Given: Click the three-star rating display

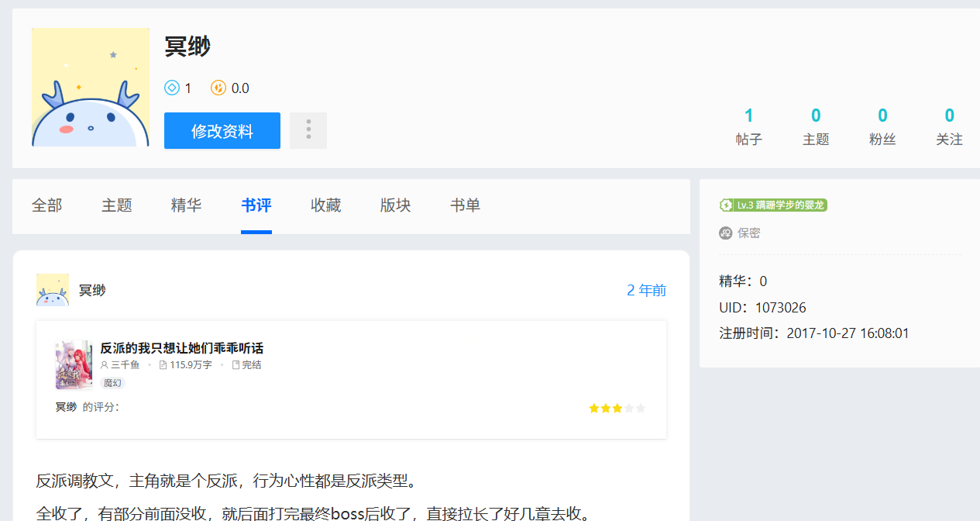Looking at the screenshot, I should point(617,408).
